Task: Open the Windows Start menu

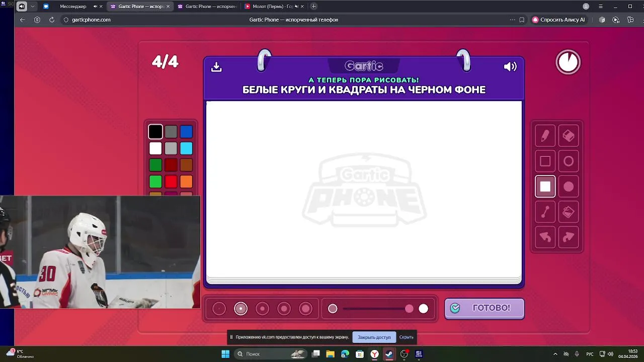Action: point(225,354)
